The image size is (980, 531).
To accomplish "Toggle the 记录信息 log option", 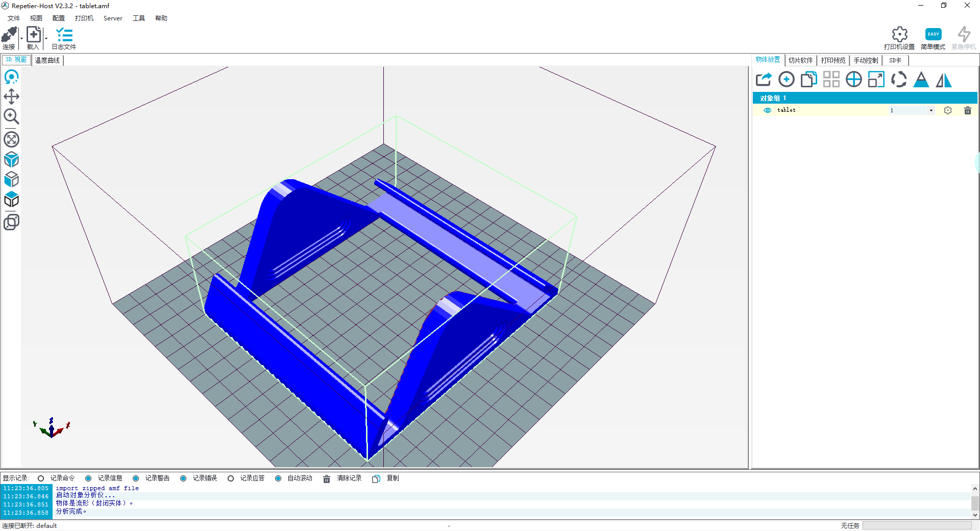I will (88, 478).
